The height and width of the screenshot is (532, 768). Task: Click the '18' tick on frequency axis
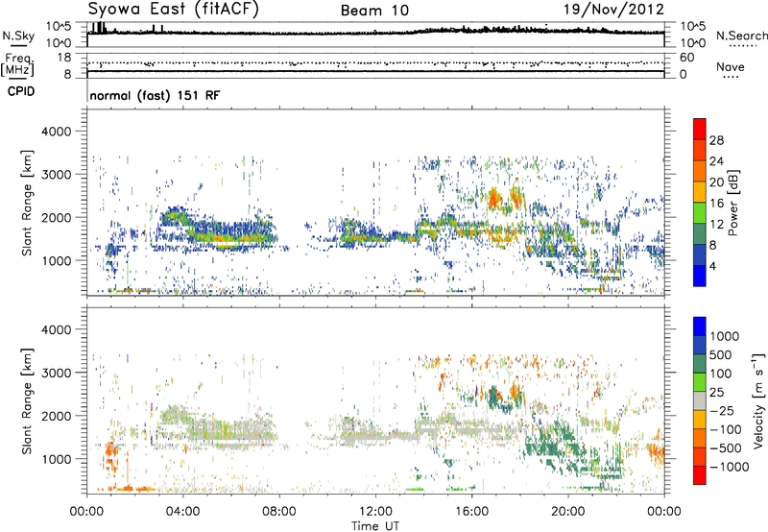tap(63, 58)
